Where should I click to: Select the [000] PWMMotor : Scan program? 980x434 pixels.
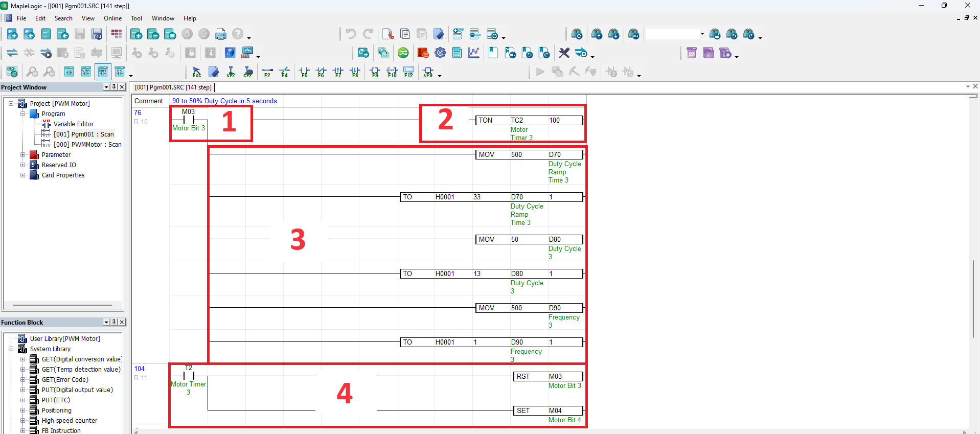[87, 144]
